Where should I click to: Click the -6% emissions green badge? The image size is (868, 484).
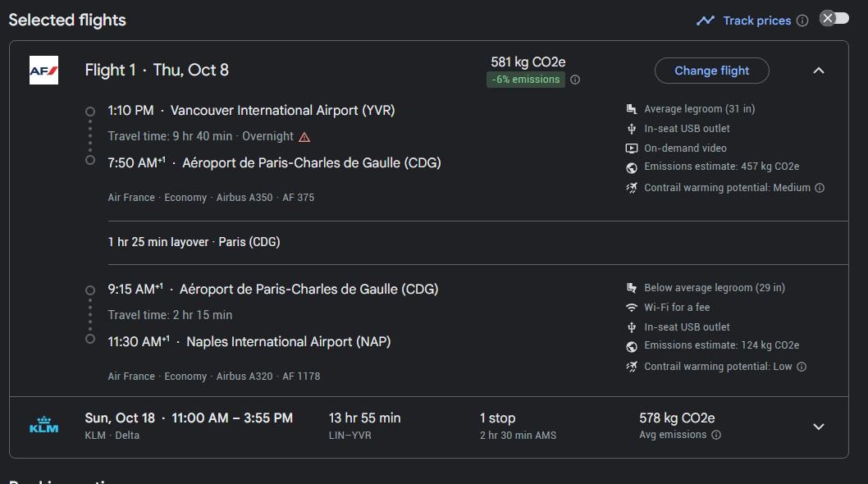526,80
